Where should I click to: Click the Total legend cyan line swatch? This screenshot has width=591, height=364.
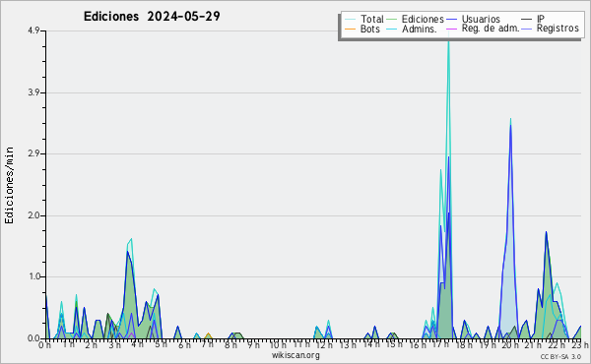tap(350, 20)
